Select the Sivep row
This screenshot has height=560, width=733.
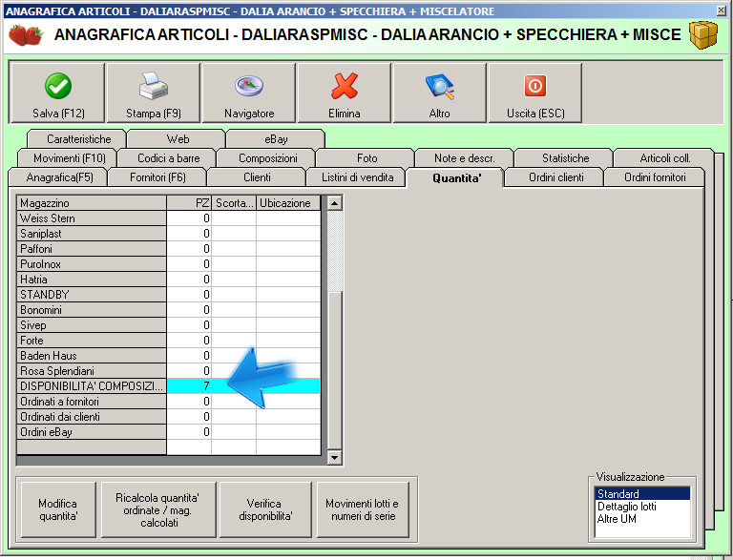tap(169, 325)
